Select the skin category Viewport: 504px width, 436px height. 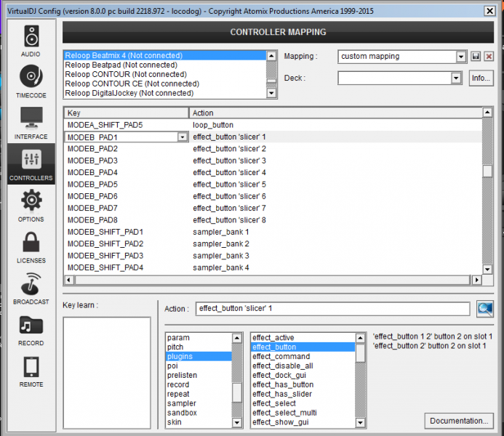pos(199,422)
